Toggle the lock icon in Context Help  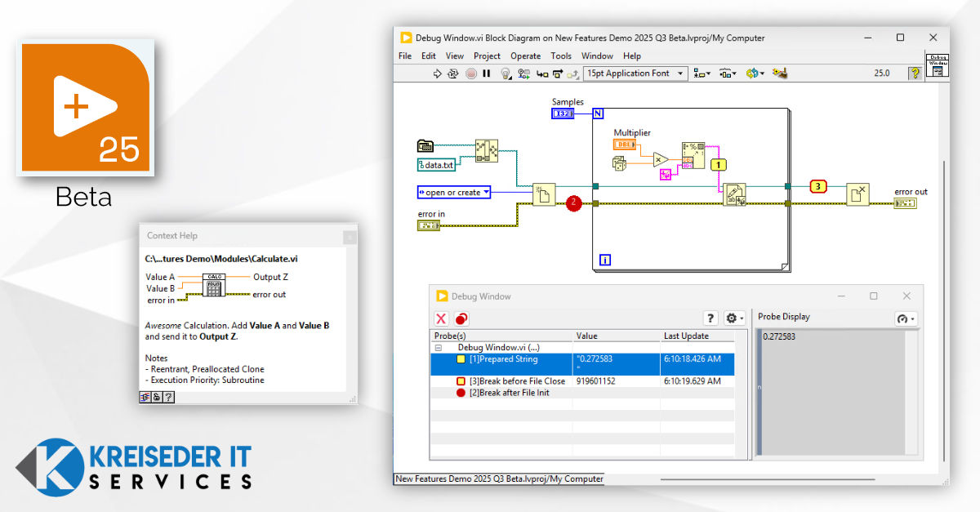pos(157,398)
